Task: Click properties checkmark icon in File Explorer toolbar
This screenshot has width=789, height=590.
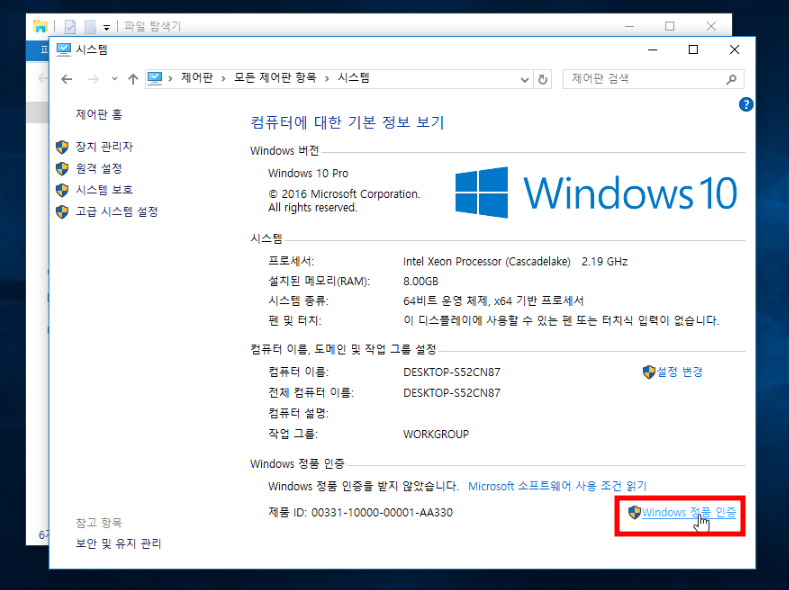Action: coord(70,27)
